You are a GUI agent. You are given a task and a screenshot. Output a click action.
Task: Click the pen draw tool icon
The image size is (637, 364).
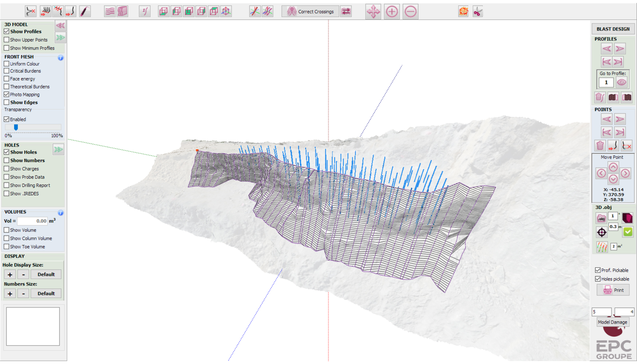(x=84, y=11)
